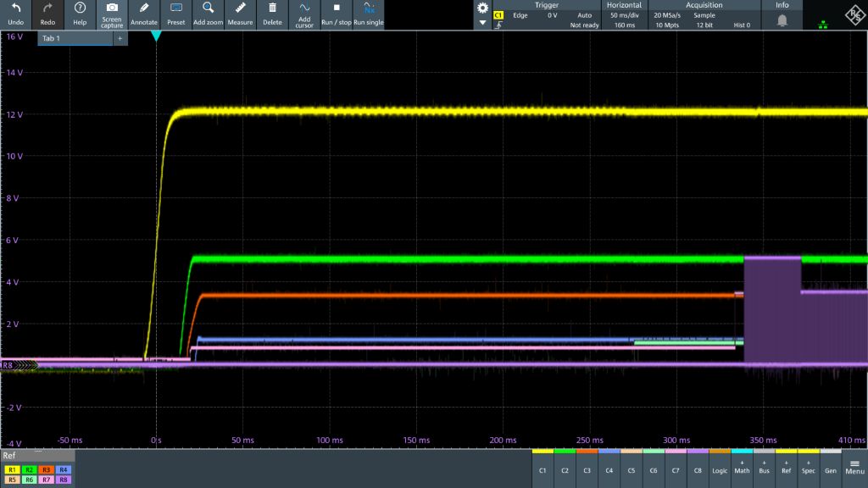Toggle acquisition with Run / stop
The image size is (868, 488).
[337, 8]
